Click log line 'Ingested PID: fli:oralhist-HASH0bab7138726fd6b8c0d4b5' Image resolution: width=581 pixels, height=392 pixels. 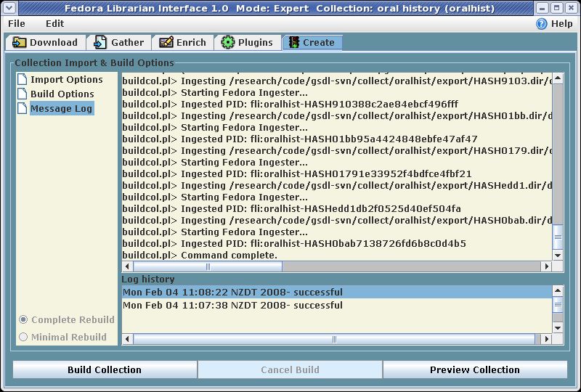point(294,243)
